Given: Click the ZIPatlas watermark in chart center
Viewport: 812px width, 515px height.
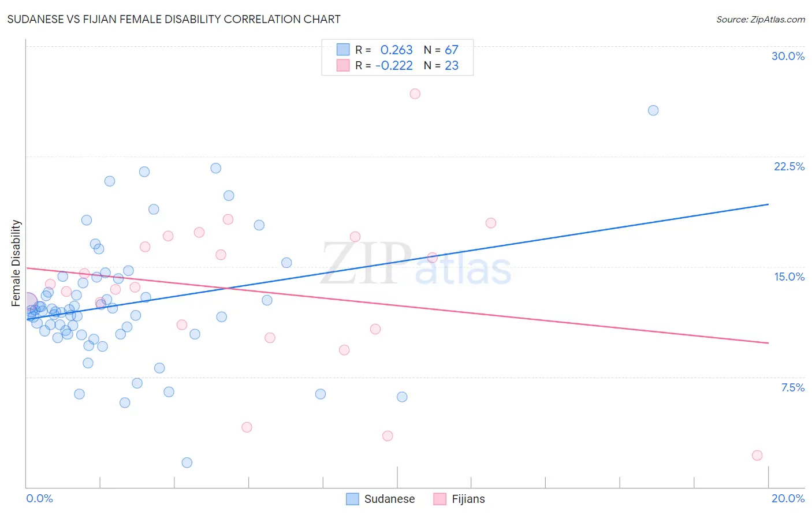Looking at the screenshot, I should pyautogui.click(x=416, y=264).
